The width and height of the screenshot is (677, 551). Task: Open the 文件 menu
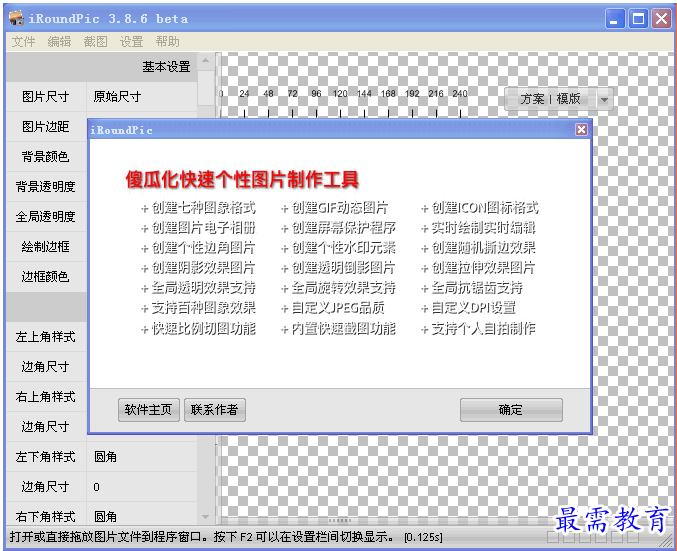23,41
